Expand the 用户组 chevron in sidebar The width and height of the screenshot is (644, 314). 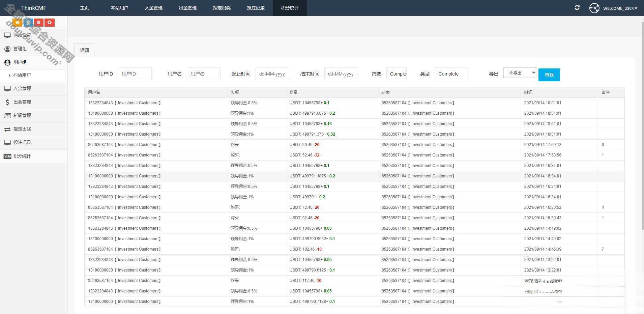(x=60, y=62)
